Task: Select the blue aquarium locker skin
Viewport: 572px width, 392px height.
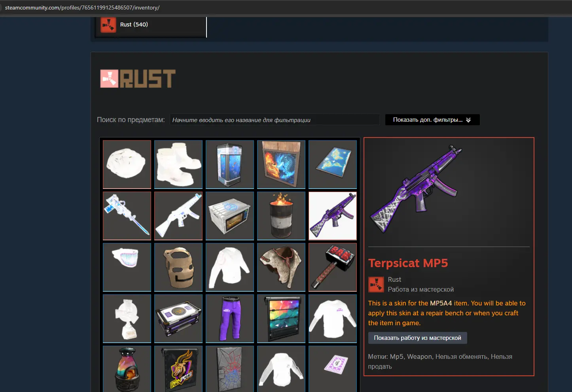Action: click(230, 164)
